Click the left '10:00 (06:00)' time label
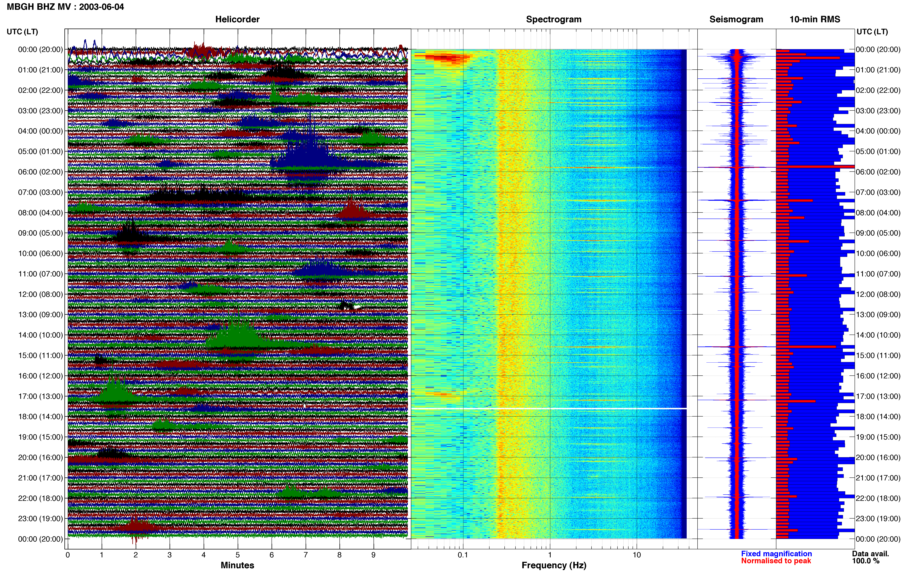924x578 pixels. coord(40,253)
